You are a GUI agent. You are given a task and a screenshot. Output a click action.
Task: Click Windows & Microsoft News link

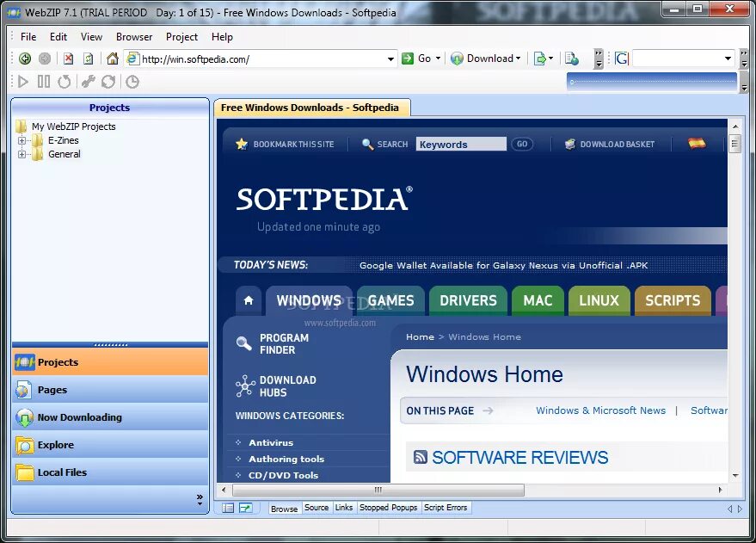tap(600, 410)
